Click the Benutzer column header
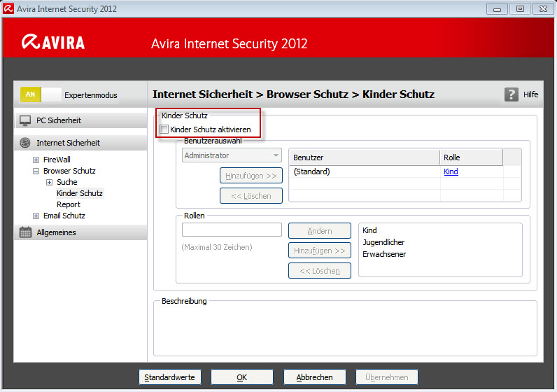 click(x=365, y=157)
